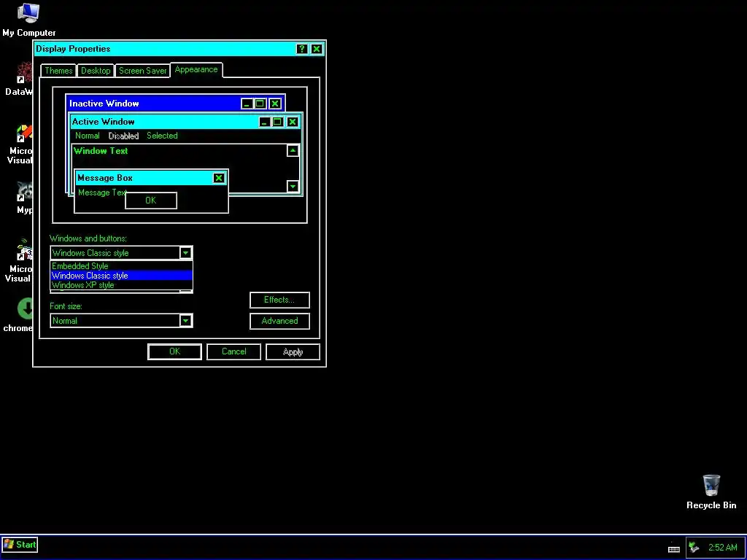Expand the Font size dropdown
The width and height of the screenshot is (747, 560).
pyautogui.click(x=186, y=321)
